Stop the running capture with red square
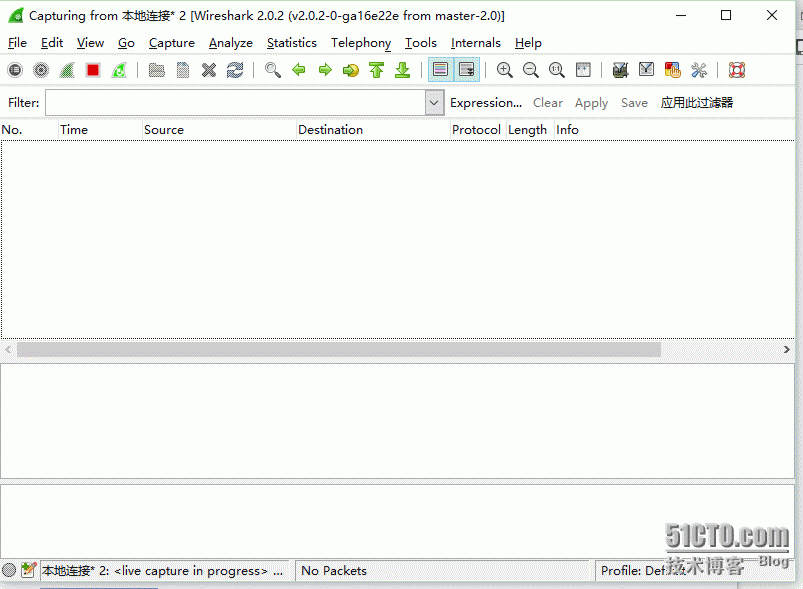The height and width of the screenshot is (589, 803). pyautogui.click(x=93, y=70)
